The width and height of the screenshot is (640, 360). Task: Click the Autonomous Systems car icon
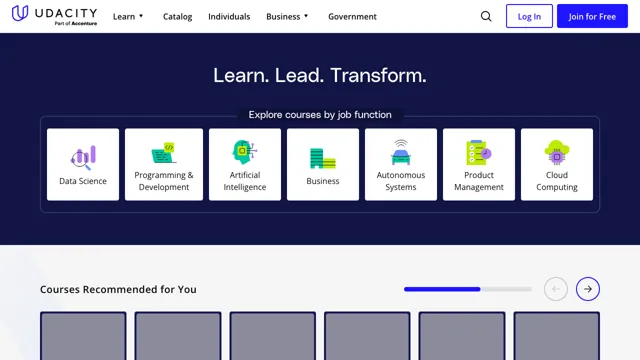pos(401,152)
